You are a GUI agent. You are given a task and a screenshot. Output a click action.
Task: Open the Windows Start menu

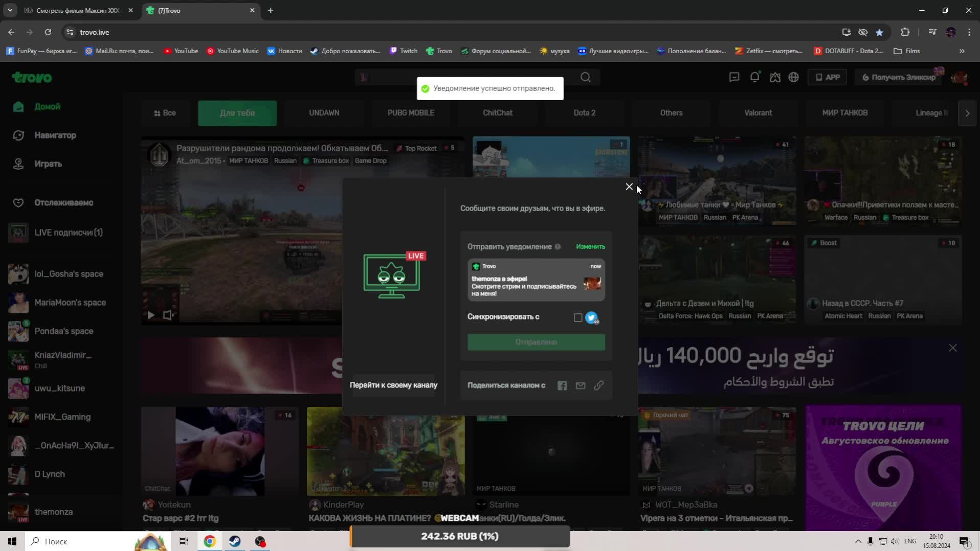[x=12, y=541]
